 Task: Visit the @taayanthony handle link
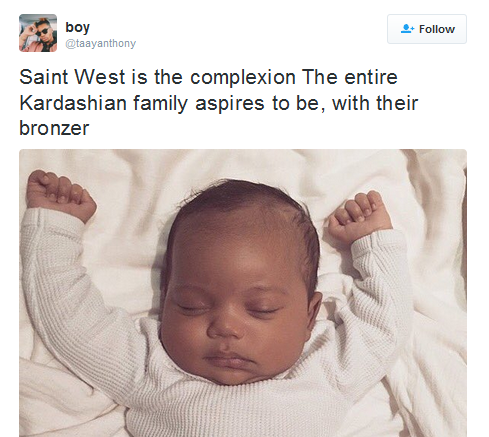101,43
